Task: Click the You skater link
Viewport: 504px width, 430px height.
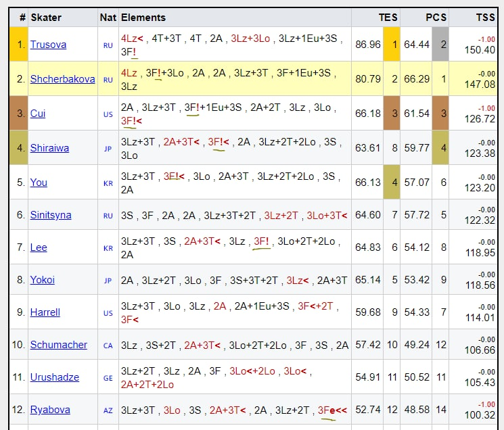Action: 39,183
